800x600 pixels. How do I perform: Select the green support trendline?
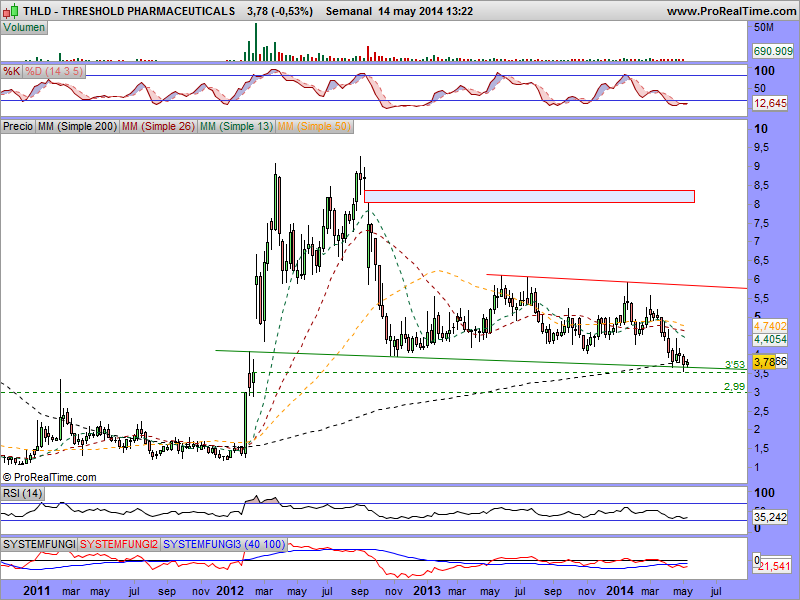coord(481,360)
